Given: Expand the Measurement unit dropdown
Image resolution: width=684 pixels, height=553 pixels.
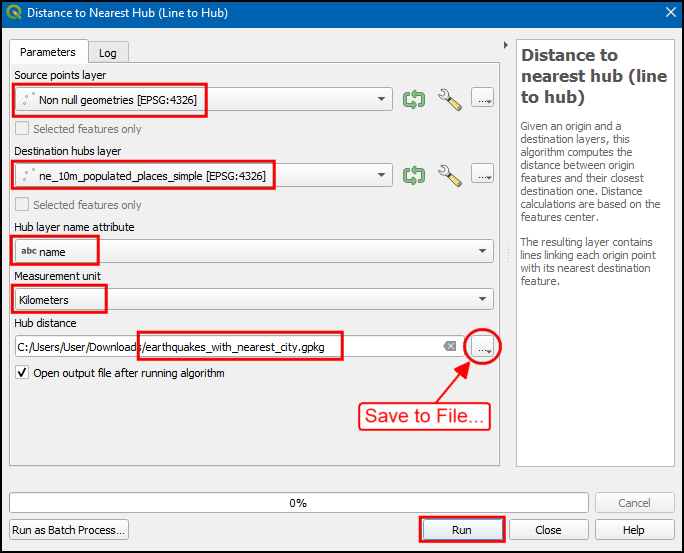Looking at the screenshot, I should pyautogui.click(x=484, y=299).
